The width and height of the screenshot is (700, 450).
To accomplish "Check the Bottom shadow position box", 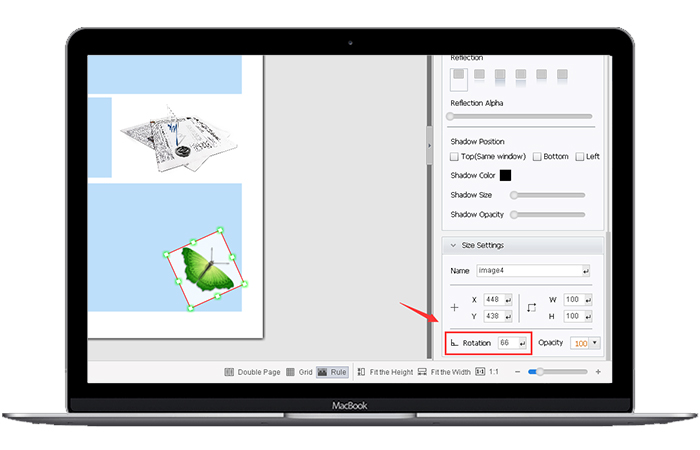I will [537, 157].
